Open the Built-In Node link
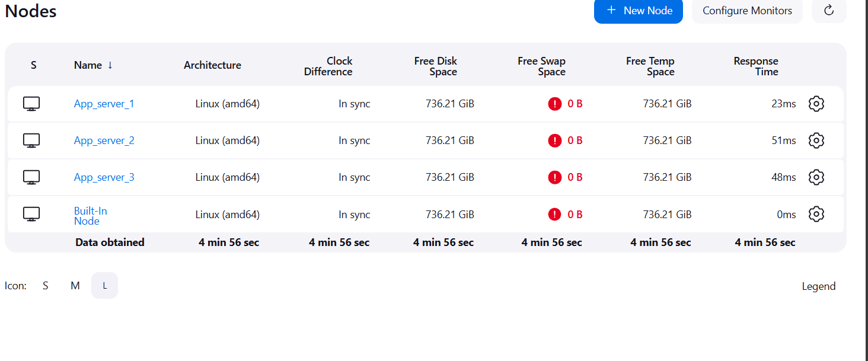The height and width of the screenshot is (361, 868). 91,216
